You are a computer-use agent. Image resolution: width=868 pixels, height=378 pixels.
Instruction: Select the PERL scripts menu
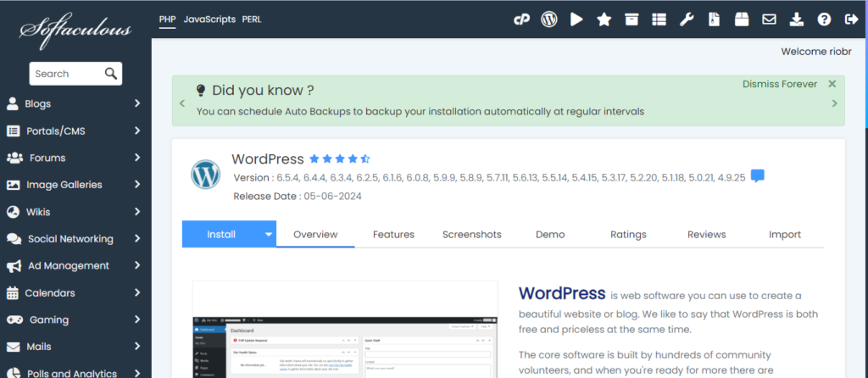pyautogui.click(x=251, y=19)
